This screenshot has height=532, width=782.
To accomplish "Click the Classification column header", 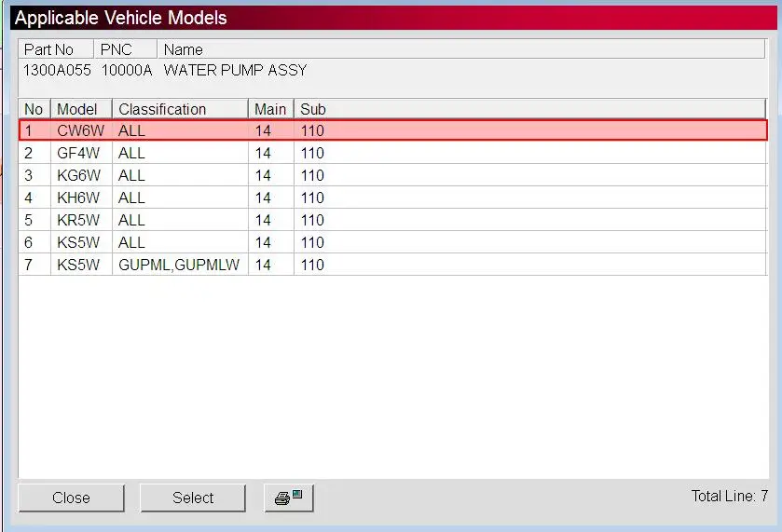I will click(180, 109).
